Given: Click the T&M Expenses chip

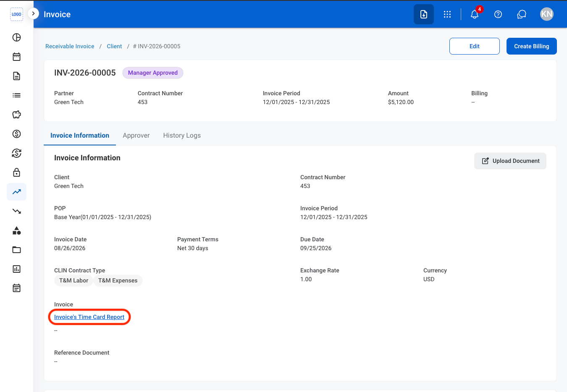Looking at the screenshot, I should (118, 280).
